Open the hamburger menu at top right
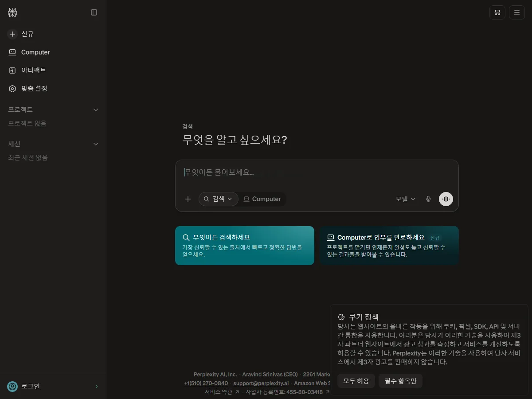The height and width of the screenshot is (399, 532). pyautogui.click(x=517, y=12)
